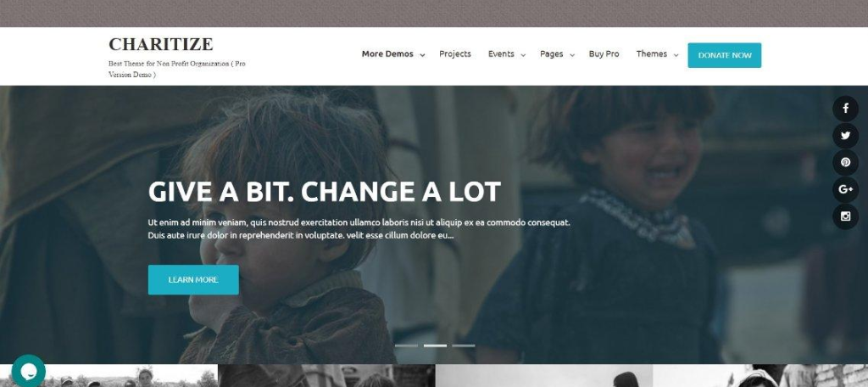Viewport: 868px width, 387px height.
Task: Open the chat bubble widget
Action: tap(28, 371)
